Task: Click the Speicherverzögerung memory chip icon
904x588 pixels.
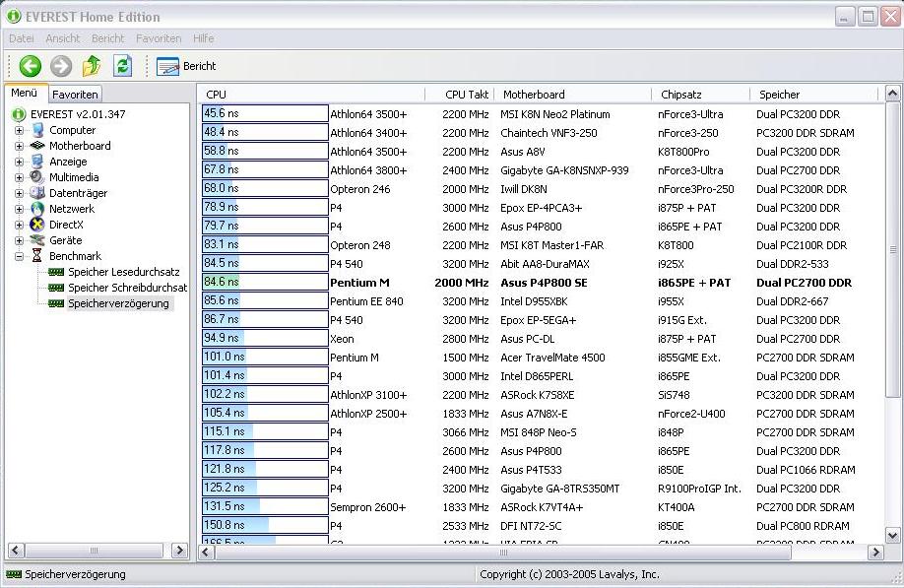Action: [x=56, y=303]
